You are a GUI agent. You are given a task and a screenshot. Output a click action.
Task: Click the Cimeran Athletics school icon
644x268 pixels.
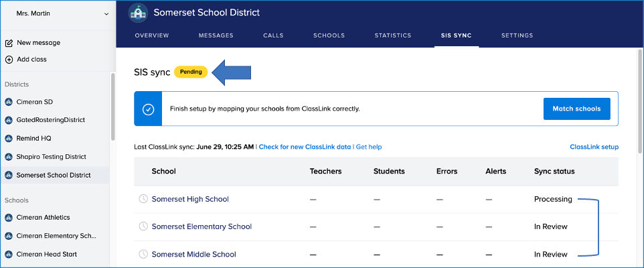pos(9,218)
